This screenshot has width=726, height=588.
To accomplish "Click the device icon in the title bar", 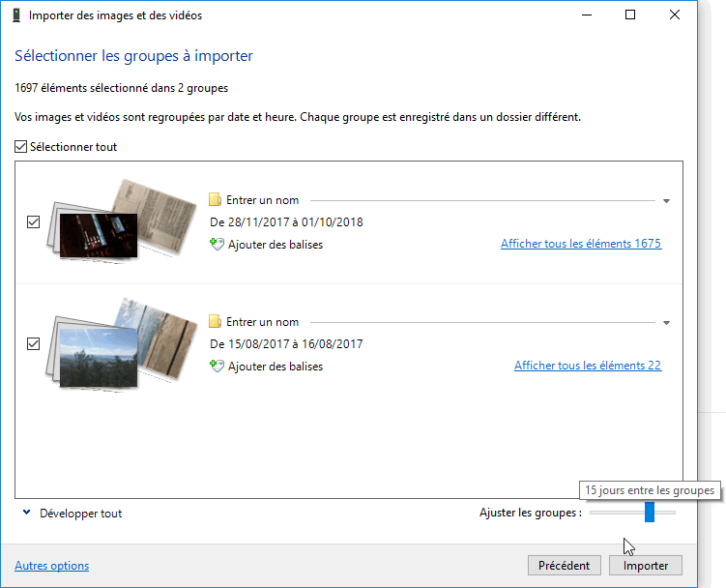I will click(x=16, y=15).
